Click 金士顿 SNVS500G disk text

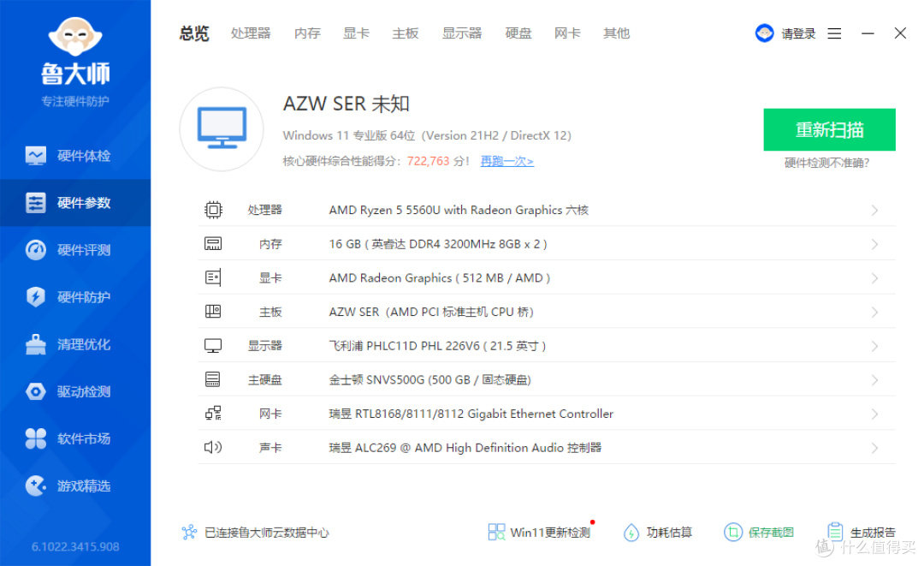[430, 379]
